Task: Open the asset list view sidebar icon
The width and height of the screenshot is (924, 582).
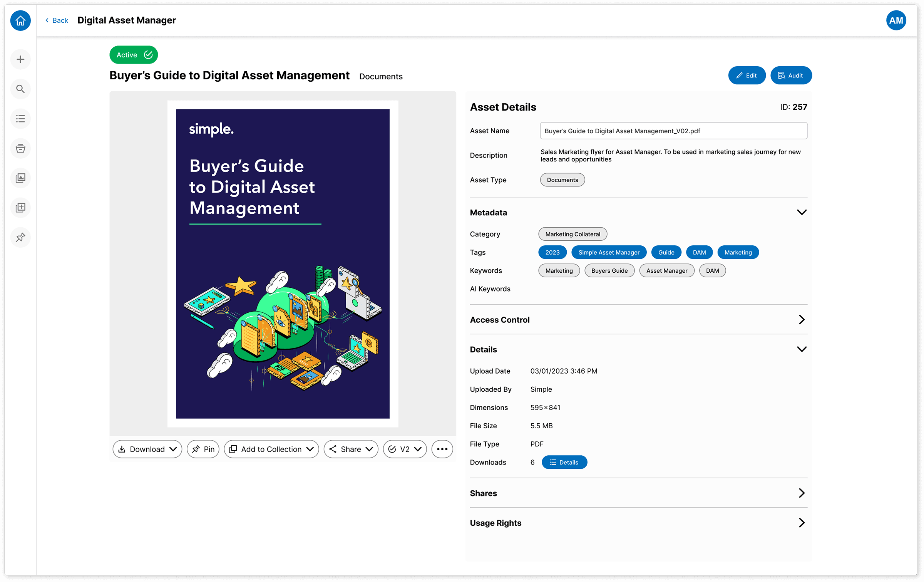Action: coord(20,119)
